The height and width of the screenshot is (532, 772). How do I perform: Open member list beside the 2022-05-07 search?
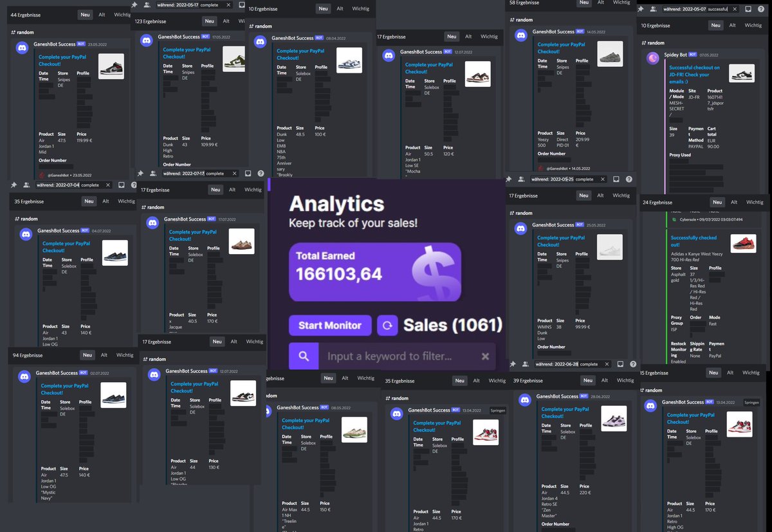coord(654,9)
